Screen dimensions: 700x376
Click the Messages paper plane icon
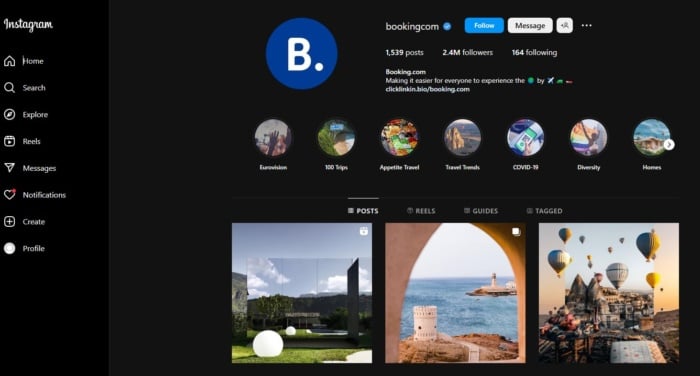9,168
